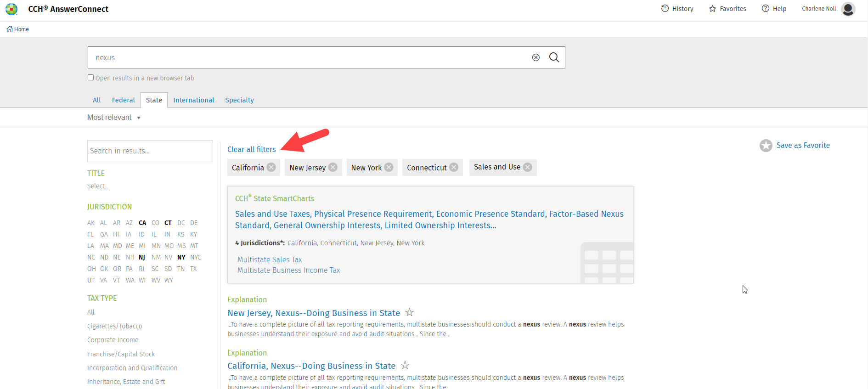Screen dimensions: 868x389
Task: Click the Favorites star icon in header
Action: point(712,9)
